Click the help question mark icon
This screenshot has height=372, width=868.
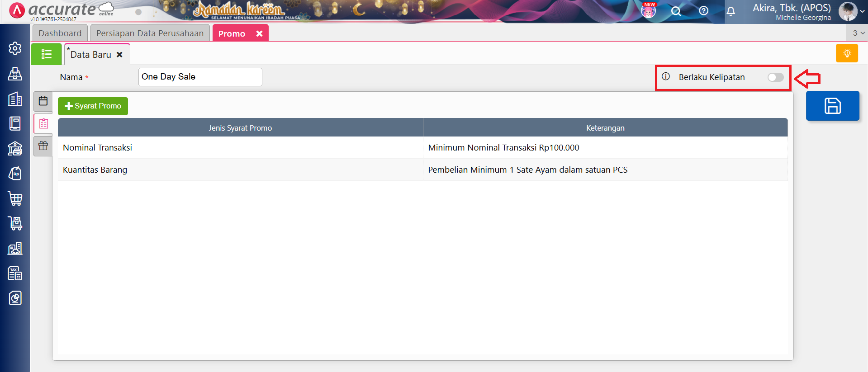pos(703,11)
